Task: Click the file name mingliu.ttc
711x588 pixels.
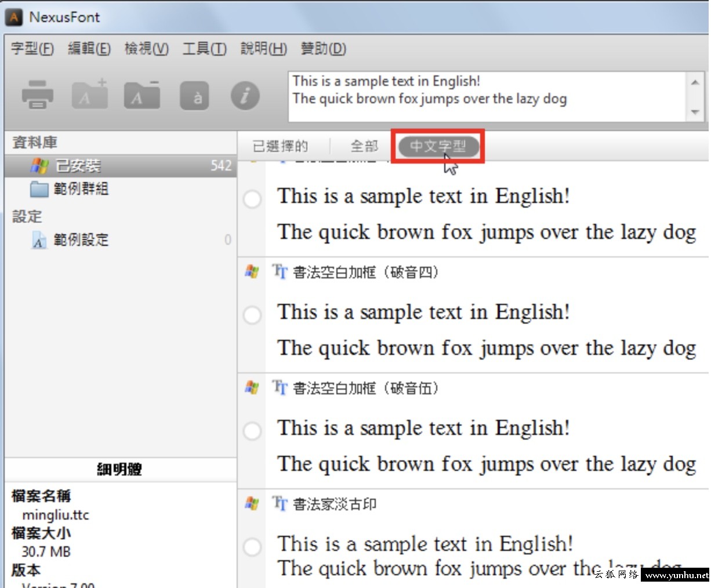Action: click(56, 514)
